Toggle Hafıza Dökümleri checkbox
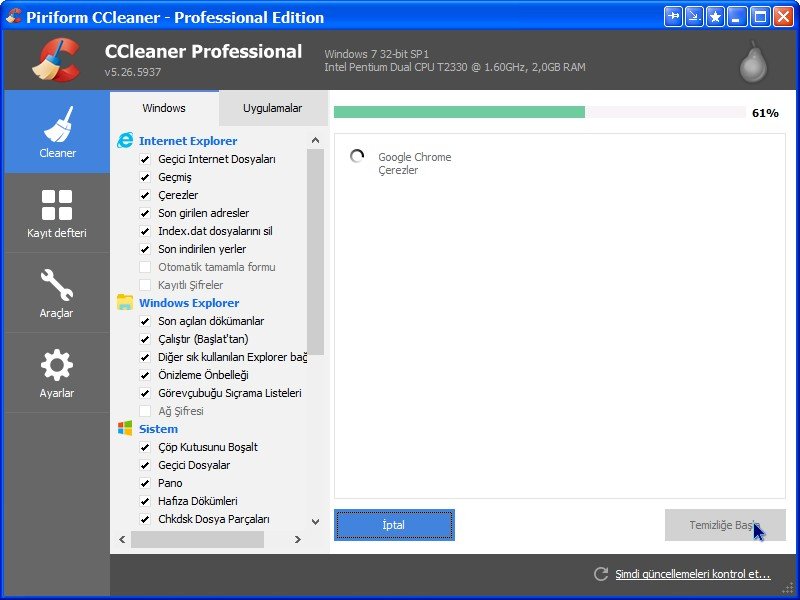Screen dimensions: 800x600 [x=145, y=501]
